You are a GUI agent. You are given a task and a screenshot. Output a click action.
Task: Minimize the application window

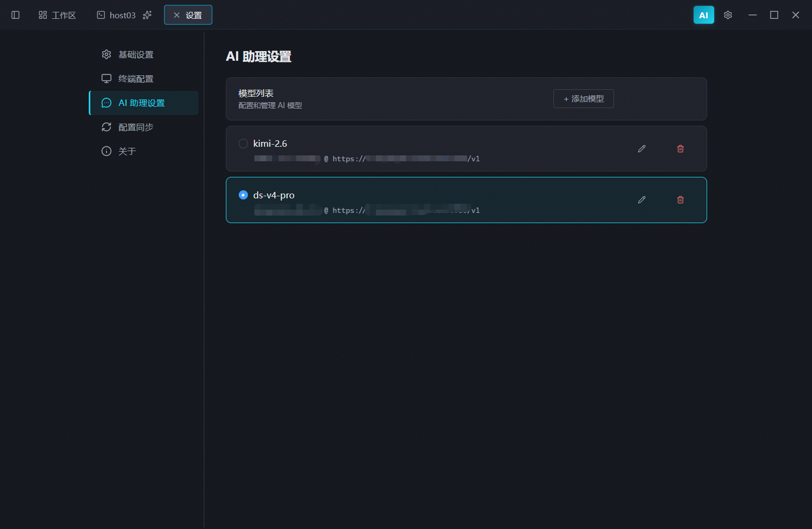tap(752, 15)
